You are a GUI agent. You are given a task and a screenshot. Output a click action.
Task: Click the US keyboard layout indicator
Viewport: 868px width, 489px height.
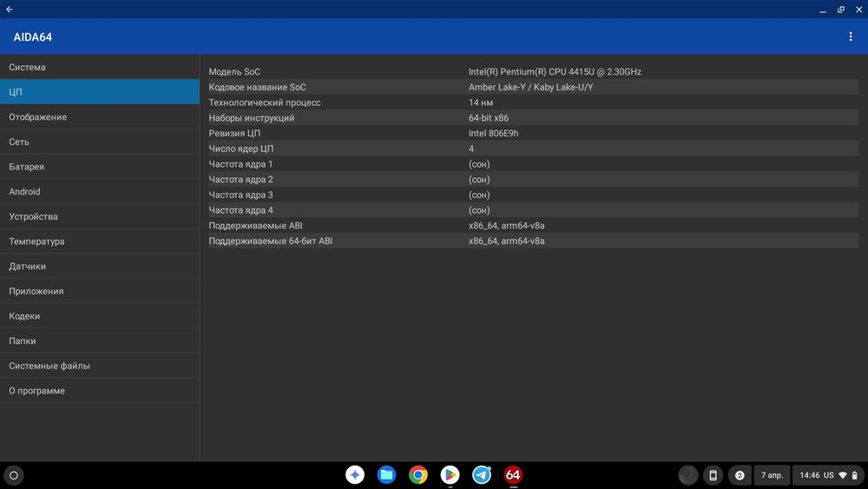click(829, 475)
